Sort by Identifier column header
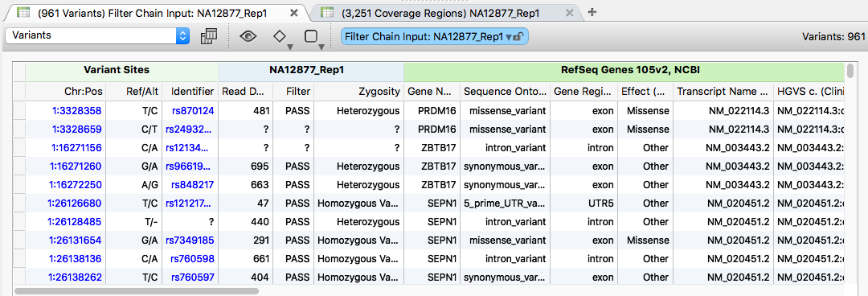The height and width of the screenshot is (296, 868). click(x=190, y=92)
